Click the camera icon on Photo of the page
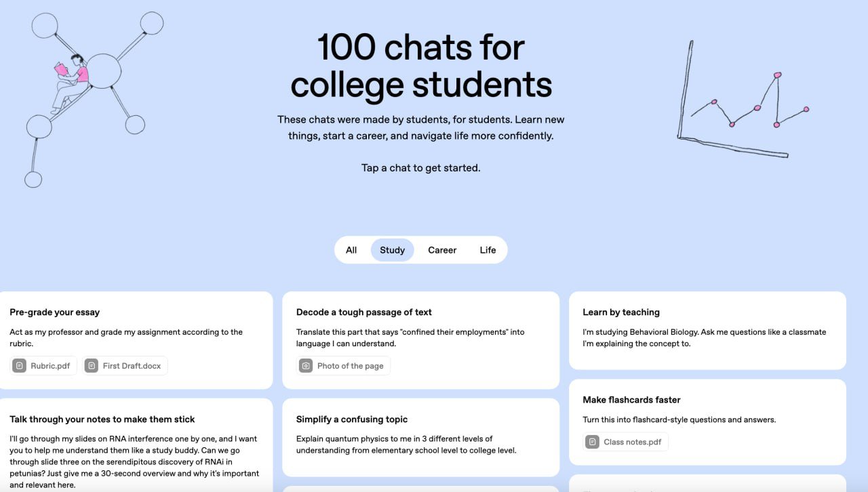Screen dimensions: 868x492 click(305, 365)
